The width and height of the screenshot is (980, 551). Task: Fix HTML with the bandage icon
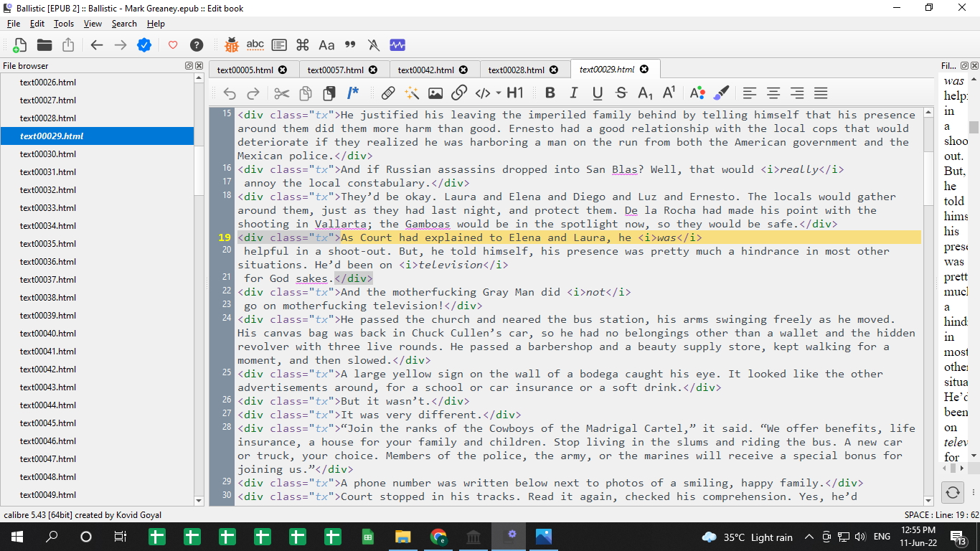tap(388, 93)
